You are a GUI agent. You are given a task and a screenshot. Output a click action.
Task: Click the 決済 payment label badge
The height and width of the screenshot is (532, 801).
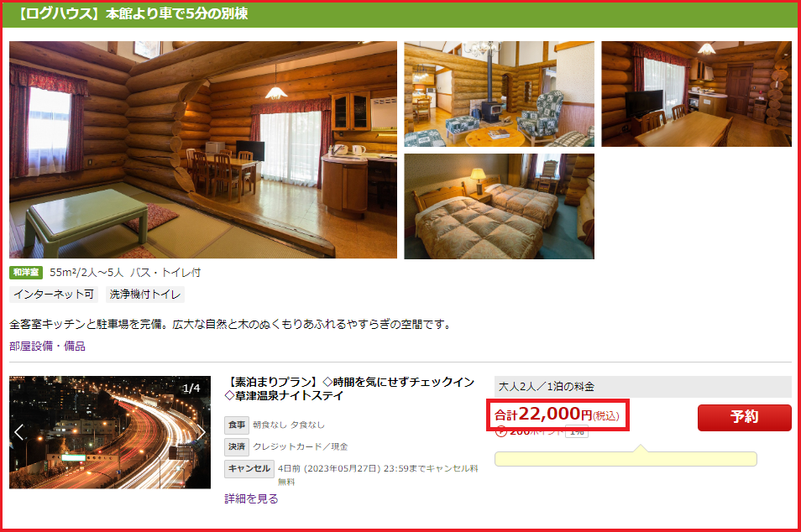[x=237, y=446]
